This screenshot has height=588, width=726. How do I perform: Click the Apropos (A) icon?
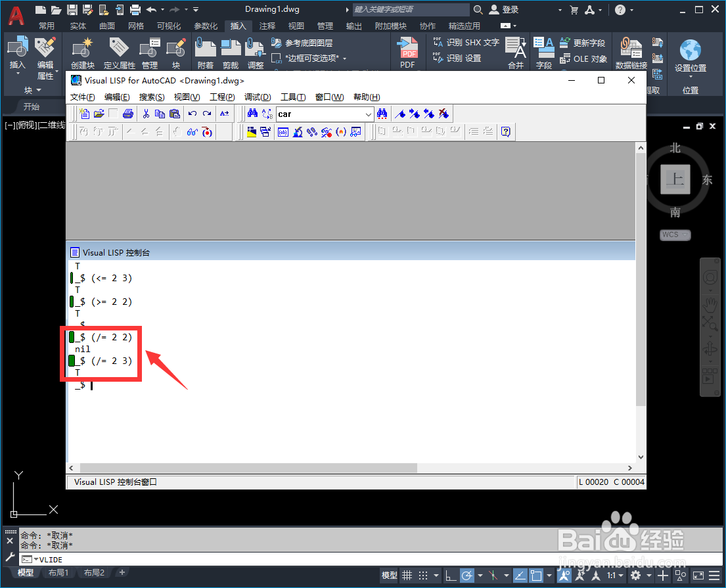pyautogui.click(x=341, y=132)
